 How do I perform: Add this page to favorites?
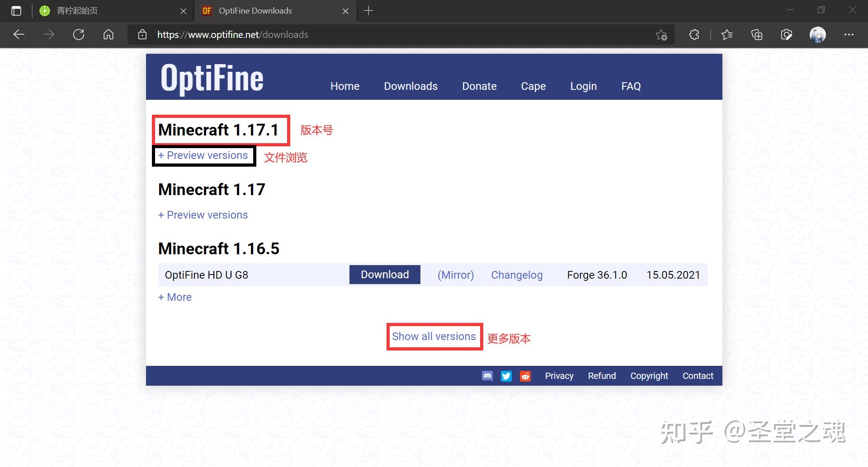[x=661, y=35]
